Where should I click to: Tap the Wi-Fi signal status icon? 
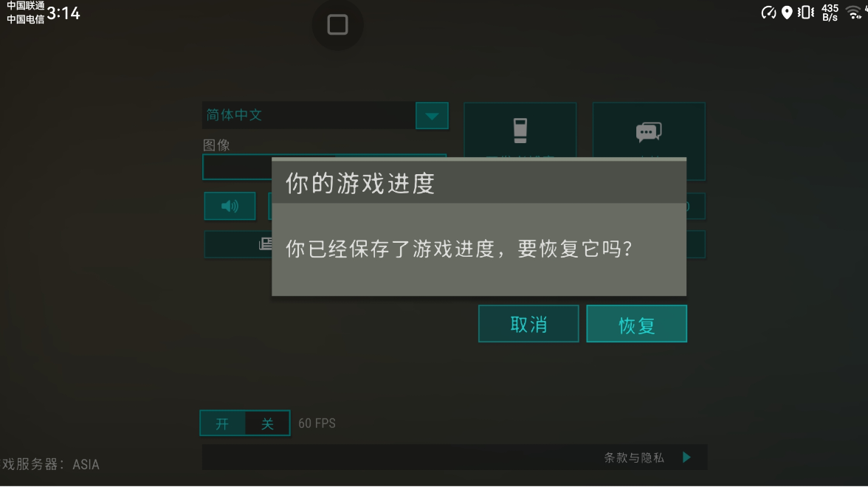pyautogui.click(x=854, y=12)
